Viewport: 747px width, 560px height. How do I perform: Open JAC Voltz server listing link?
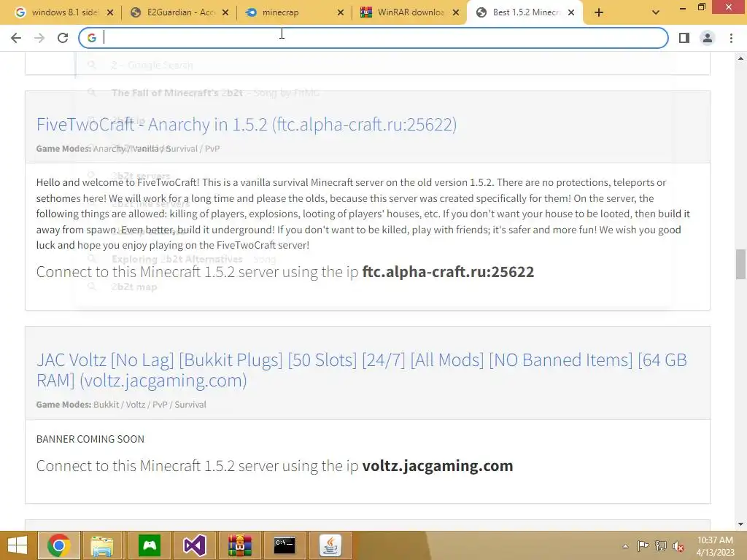362,370
